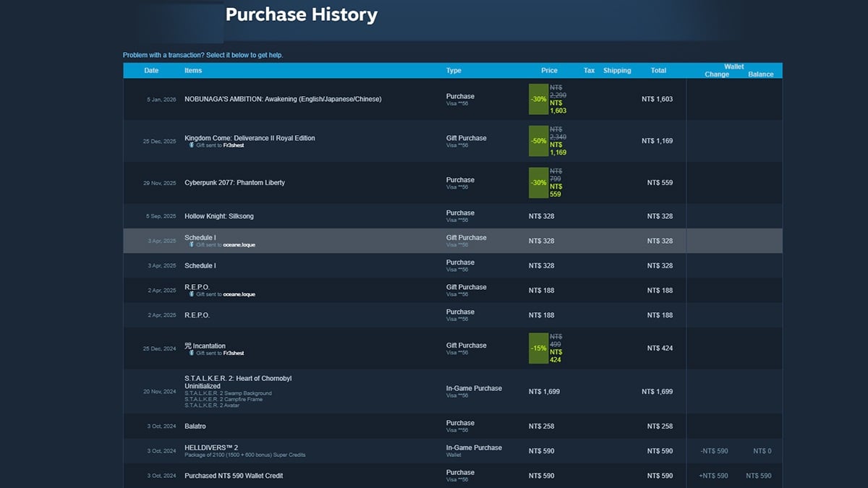Click recipient oceane.loque under Schedule I

pyautogui.click(x=239, y=245)
